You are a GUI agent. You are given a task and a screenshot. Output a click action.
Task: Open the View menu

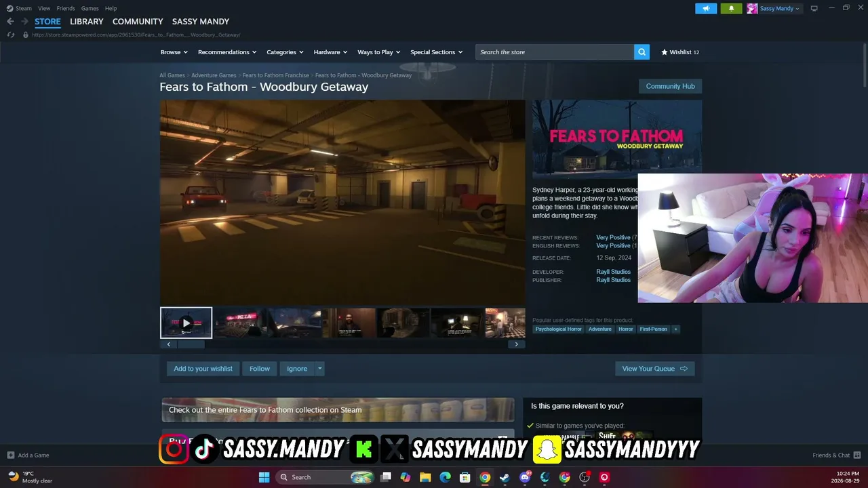[44, 8]
